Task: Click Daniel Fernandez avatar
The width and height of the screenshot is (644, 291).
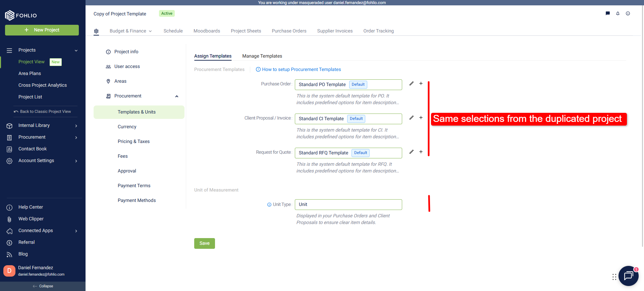Action: coord(9,271)
